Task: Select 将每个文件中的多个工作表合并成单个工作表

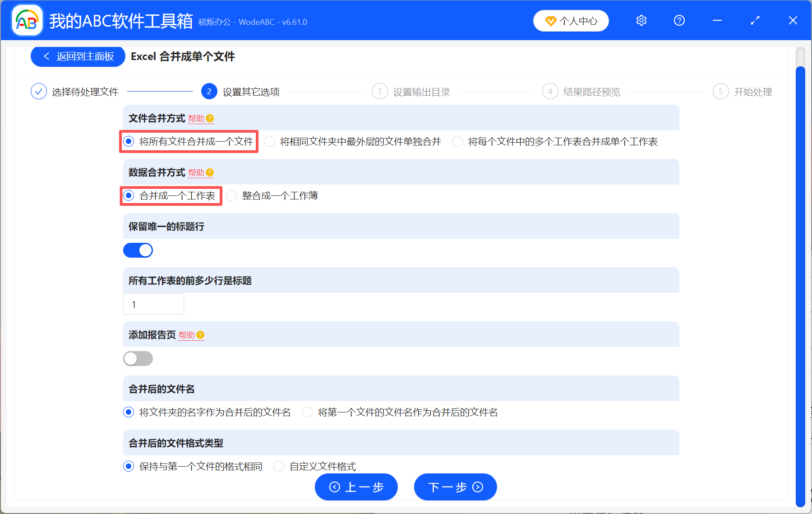Action: [457, 141]
